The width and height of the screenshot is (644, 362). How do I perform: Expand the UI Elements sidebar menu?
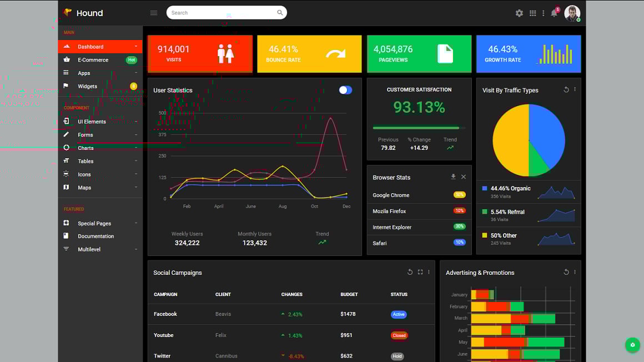click(x=100, y=122)
